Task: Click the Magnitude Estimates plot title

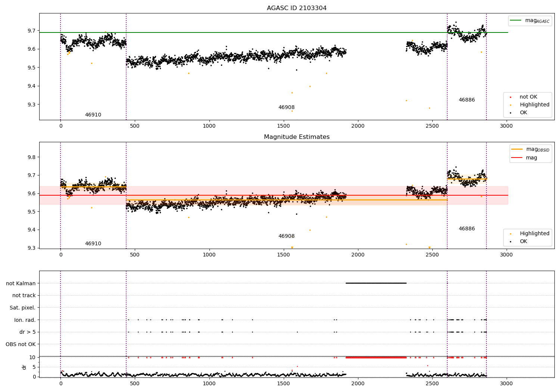Action: click(x=296, y=137)
